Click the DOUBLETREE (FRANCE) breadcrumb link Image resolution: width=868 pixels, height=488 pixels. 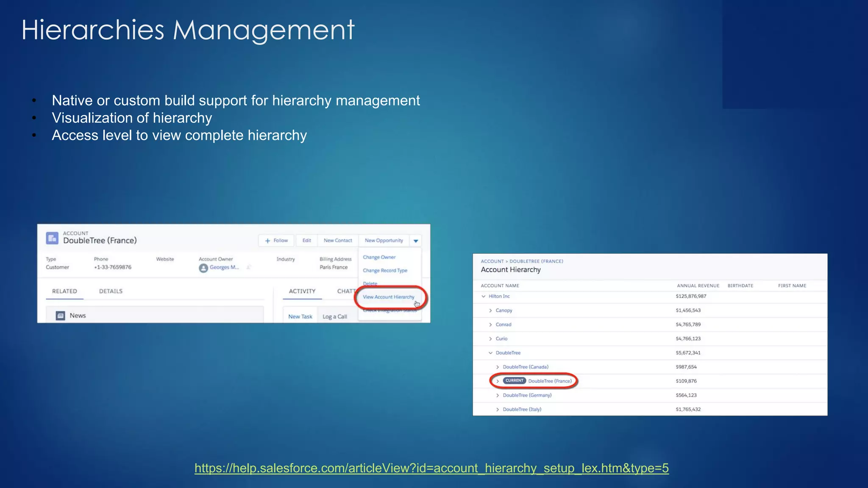[536, 261]
